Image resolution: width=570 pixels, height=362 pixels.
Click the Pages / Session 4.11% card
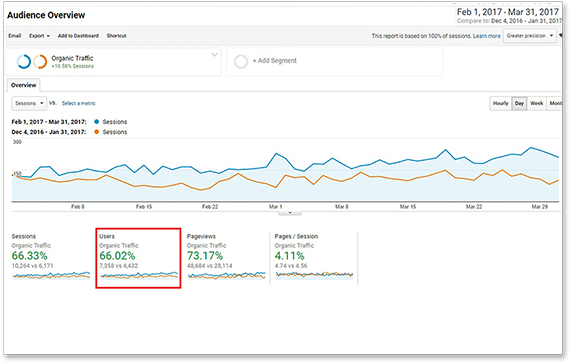[314, 257]
